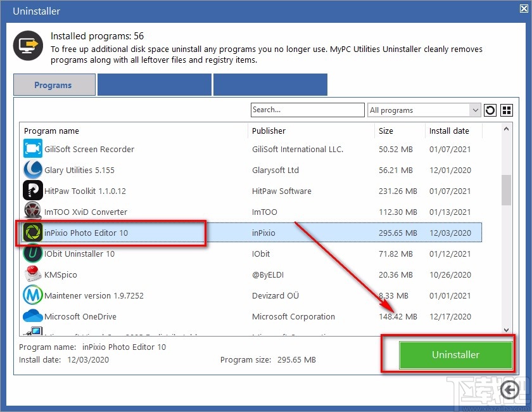532x412 pixels.
Task: Click the 112.30 MB size value
Action: 398,212
